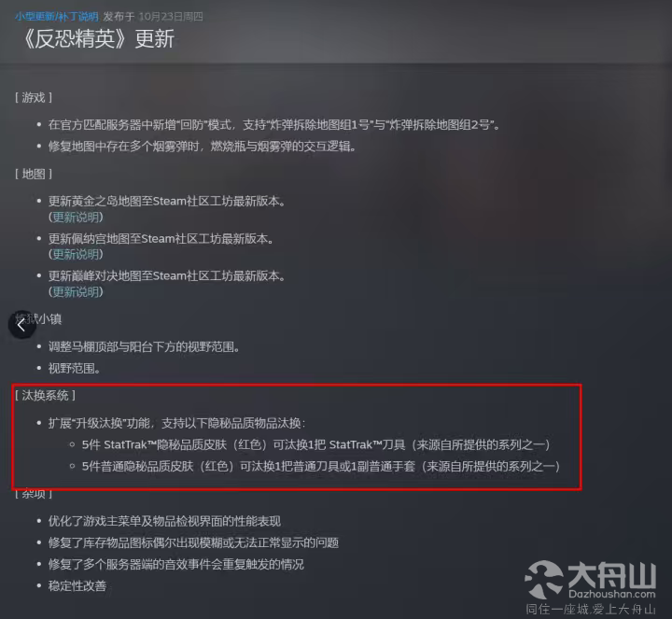Click the 稳定性改善 bullet item

(77, 586)
